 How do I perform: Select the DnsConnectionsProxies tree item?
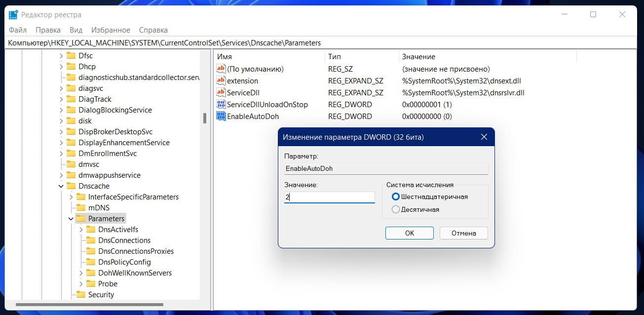click(x=136, y=251)
